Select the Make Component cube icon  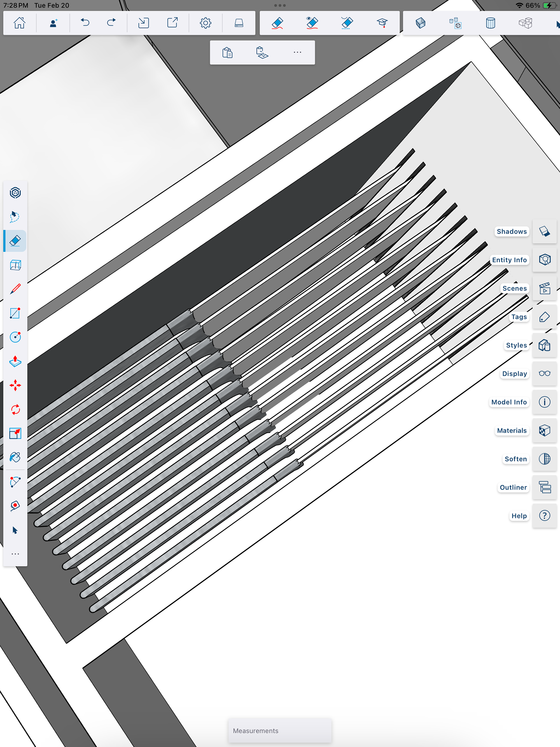pyautogui.click(x=421, y=23)
